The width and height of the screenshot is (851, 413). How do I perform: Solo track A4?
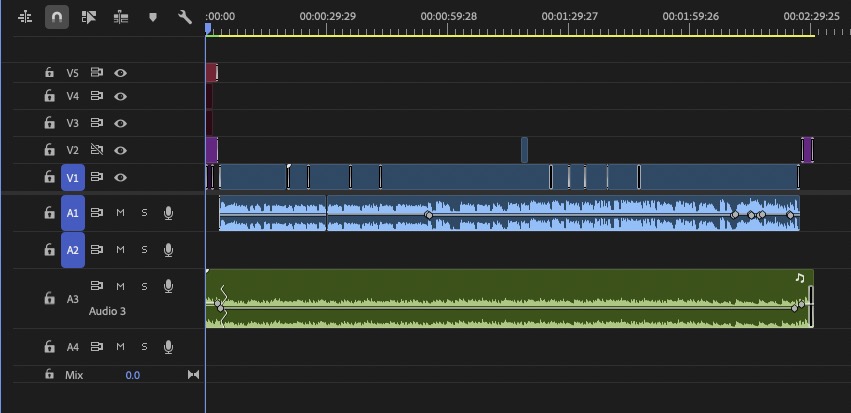(x=144, y=346)
